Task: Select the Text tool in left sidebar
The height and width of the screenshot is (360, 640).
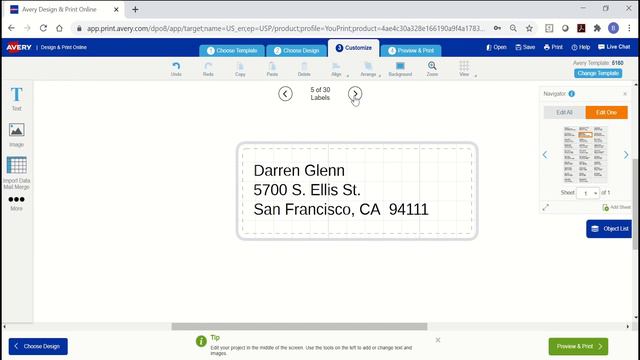Action: (16, 98)
